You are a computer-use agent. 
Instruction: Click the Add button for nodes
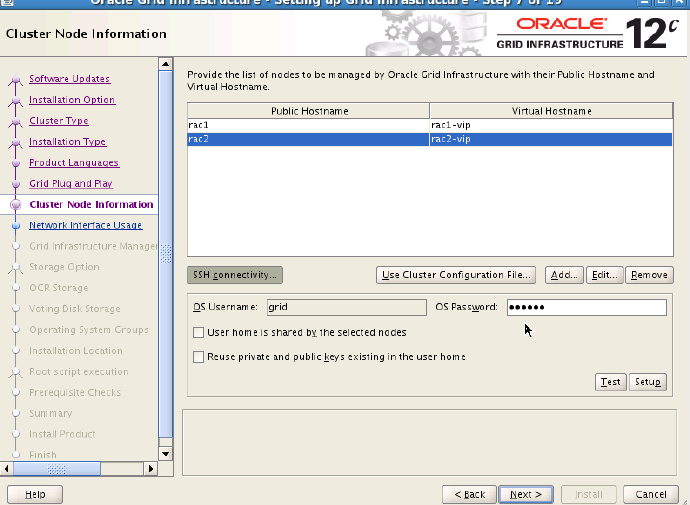(564, 275)
